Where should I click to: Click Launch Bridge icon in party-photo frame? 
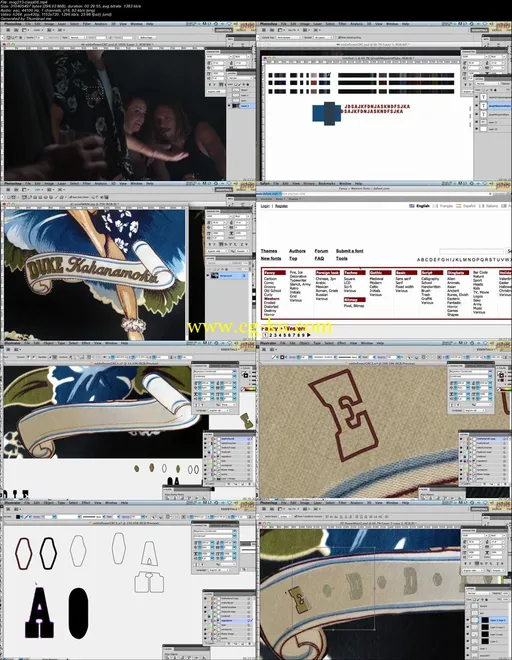(x=8, y=30)
